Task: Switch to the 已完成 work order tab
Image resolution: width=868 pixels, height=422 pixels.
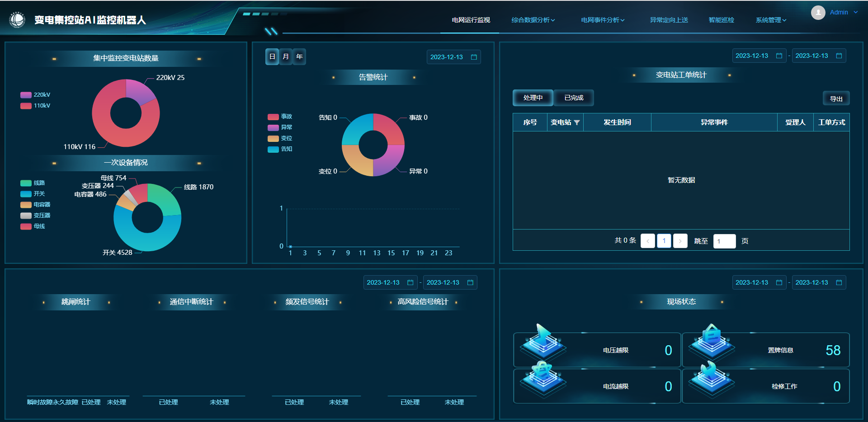Action: 574,98
